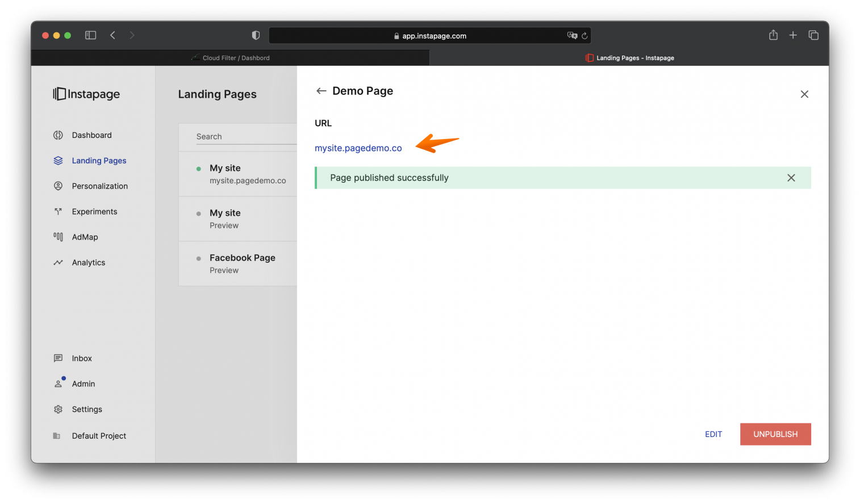
Task: Go to Personalization section
Action: pos(99,186)
